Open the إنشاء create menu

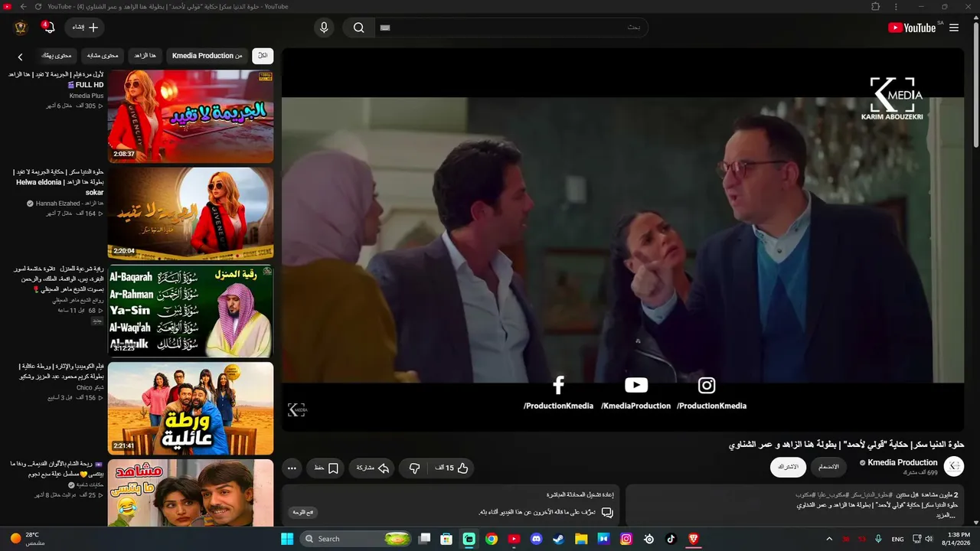85,28
